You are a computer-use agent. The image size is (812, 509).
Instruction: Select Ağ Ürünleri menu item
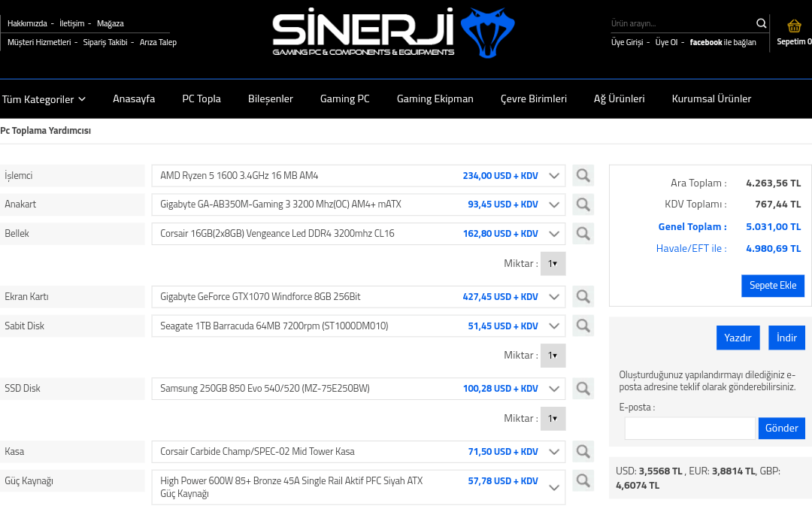pyautogui.click(x=619, y=98)
